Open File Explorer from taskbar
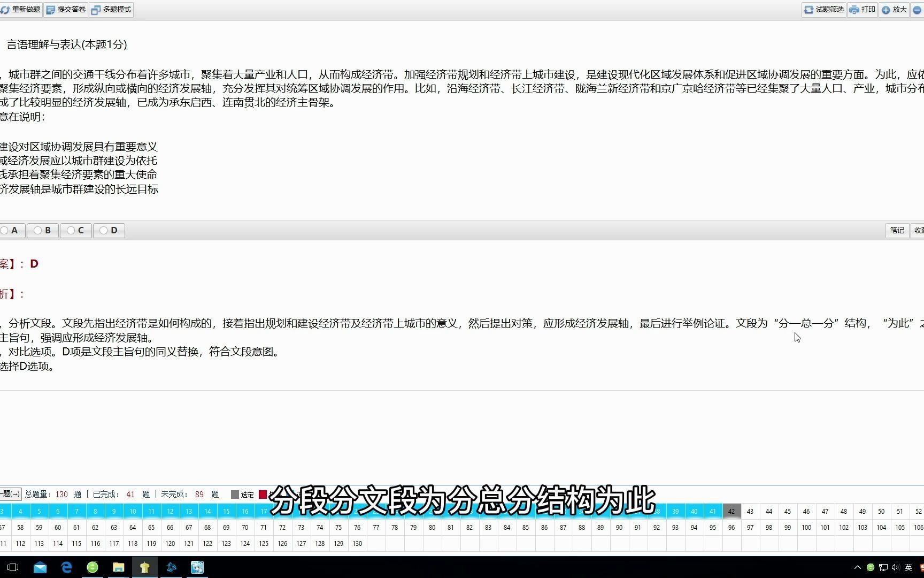 point(119,567)
